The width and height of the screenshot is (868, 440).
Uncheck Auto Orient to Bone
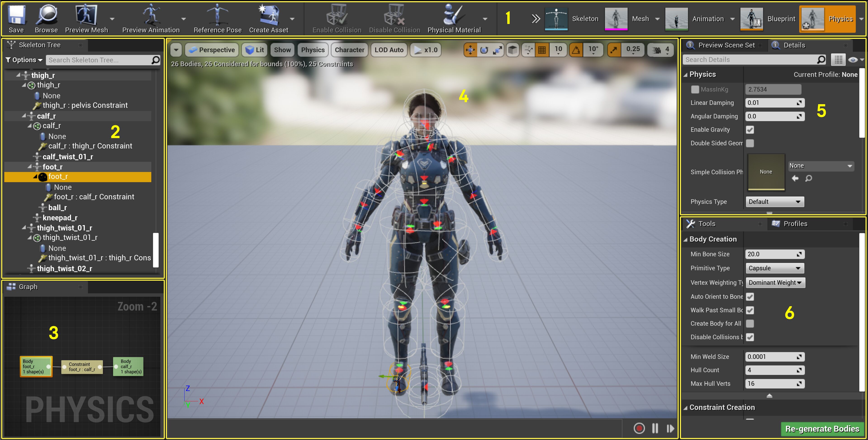point(750,296)
